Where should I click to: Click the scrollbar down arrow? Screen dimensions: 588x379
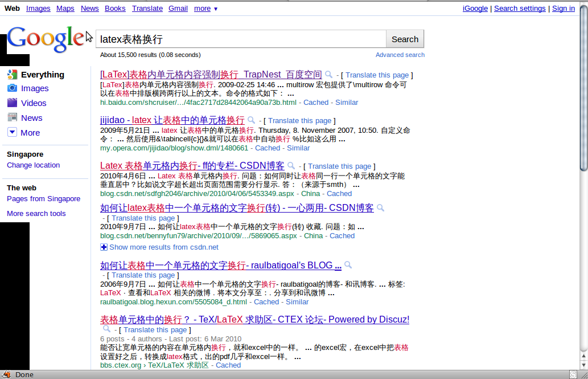[x=583, y=365]
